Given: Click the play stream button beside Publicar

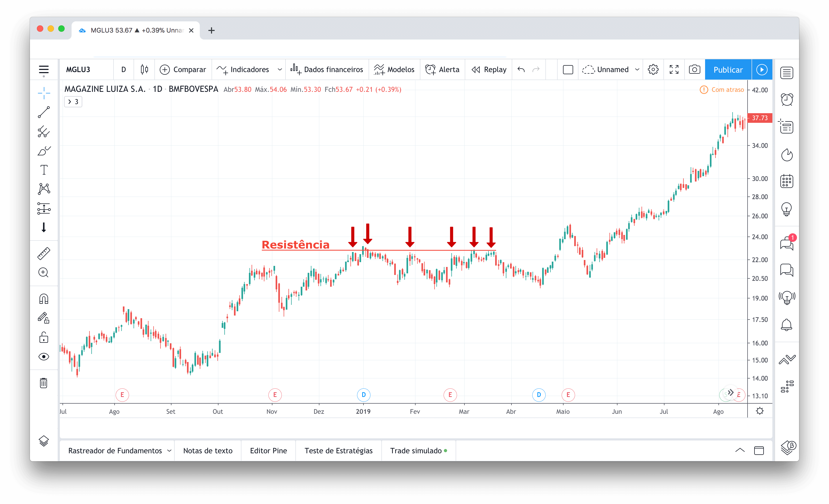Looking at the screenshot, I should (762, 70).
